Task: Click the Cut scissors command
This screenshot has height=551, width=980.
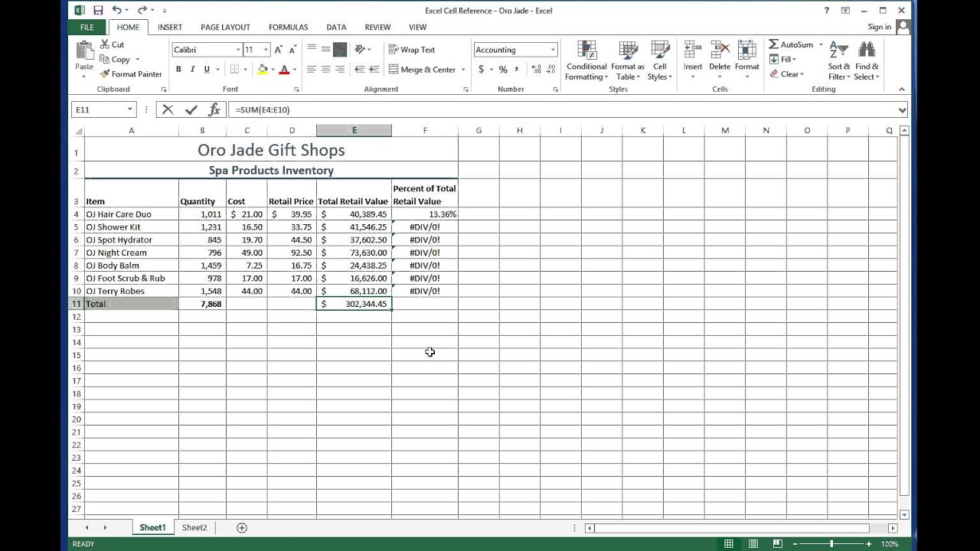Action: 112,44
